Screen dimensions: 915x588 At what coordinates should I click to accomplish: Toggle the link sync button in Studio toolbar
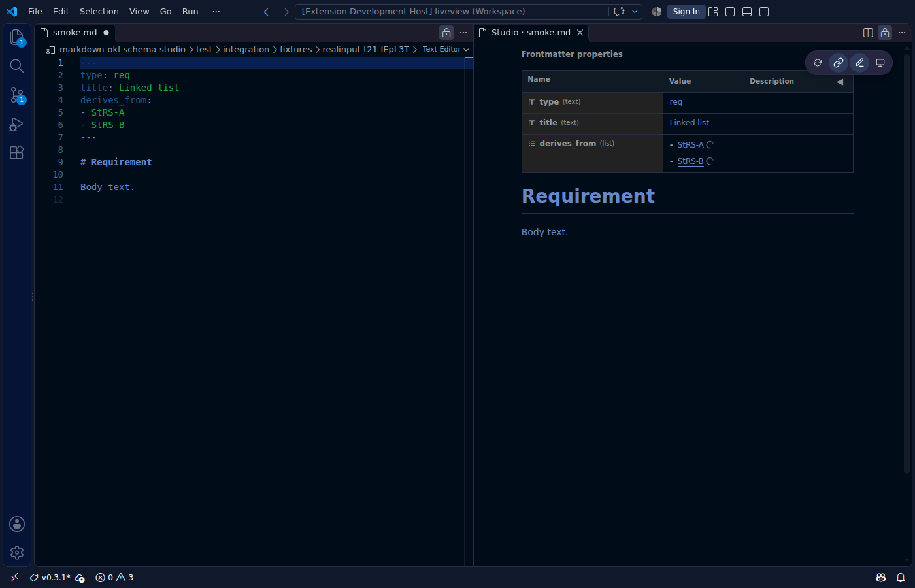coord(839,63)
